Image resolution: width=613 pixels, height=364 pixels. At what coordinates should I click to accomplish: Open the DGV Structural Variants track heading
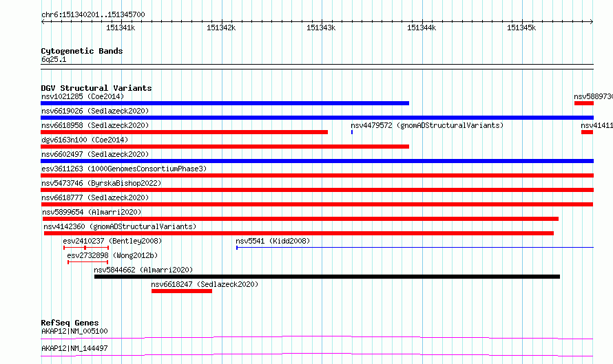(96, 88)
